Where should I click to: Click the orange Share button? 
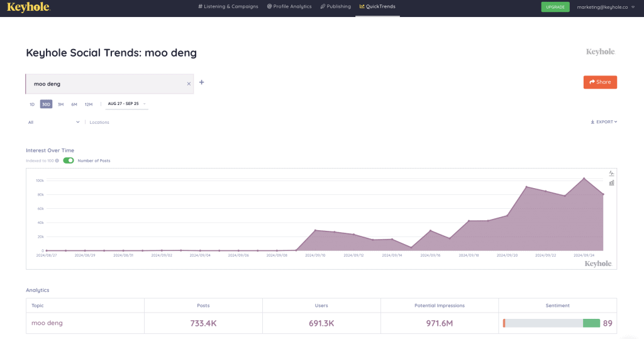coord(600,82)
